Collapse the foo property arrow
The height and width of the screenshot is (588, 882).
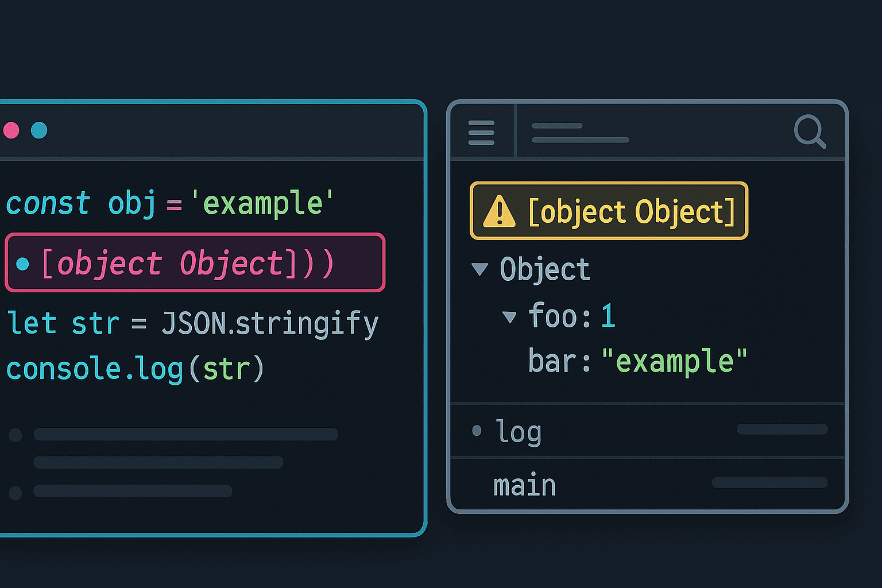point(509,316)
